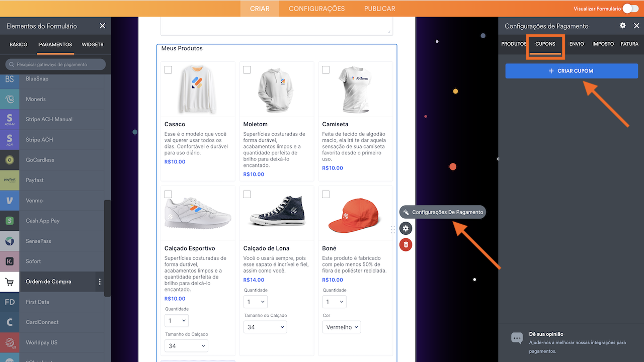Open the FATURA payment tab
Image resolution: width=644 pixels, height=362 pixels.
(x=629, y=44)
